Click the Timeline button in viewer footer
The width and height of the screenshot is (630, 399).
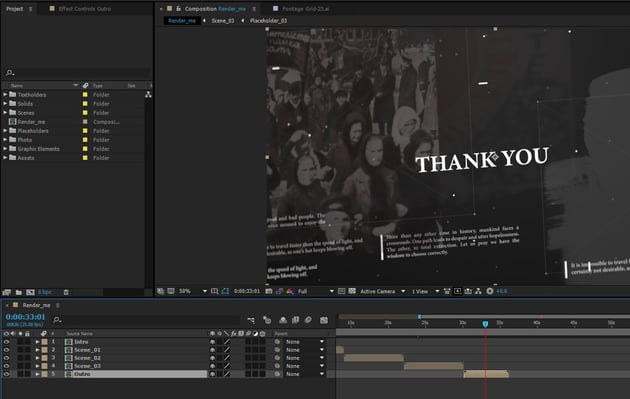coord(468,291)
